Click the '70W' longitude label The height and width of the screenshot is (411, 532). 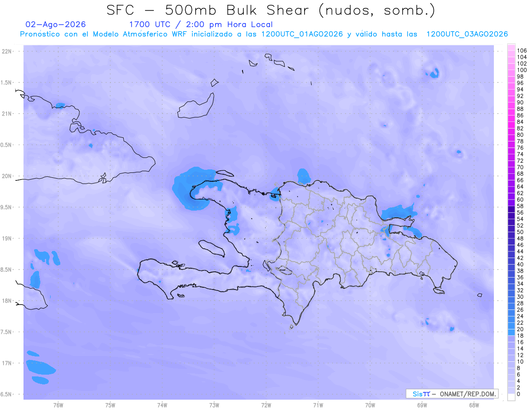pyautogui.click(x=370, y=405)
